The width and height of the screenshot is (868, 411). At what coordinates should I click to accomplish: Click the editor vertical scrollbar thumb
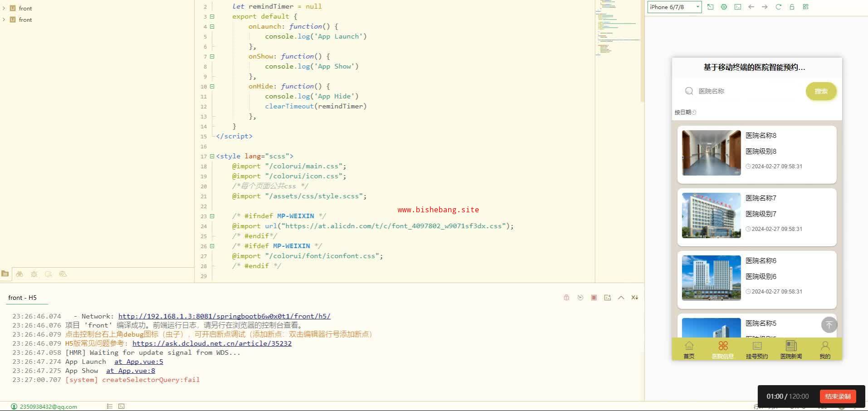642,50
